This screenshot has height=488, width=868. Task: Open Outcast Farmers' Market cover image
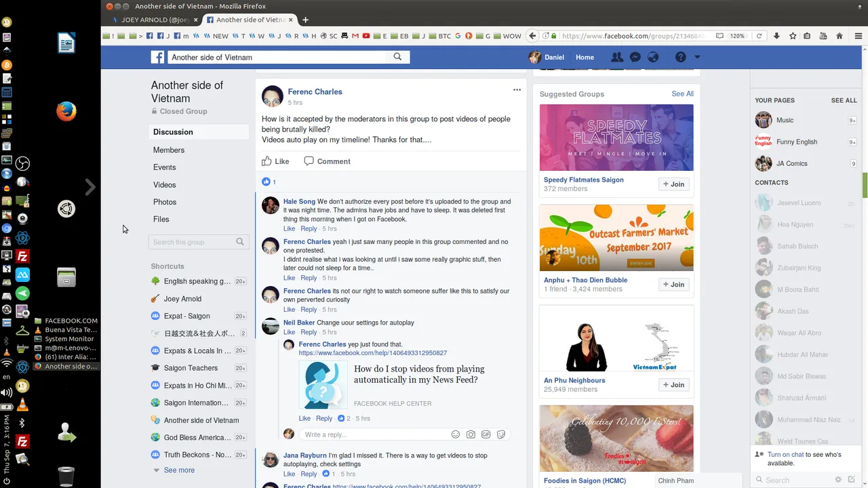point(616,238)
